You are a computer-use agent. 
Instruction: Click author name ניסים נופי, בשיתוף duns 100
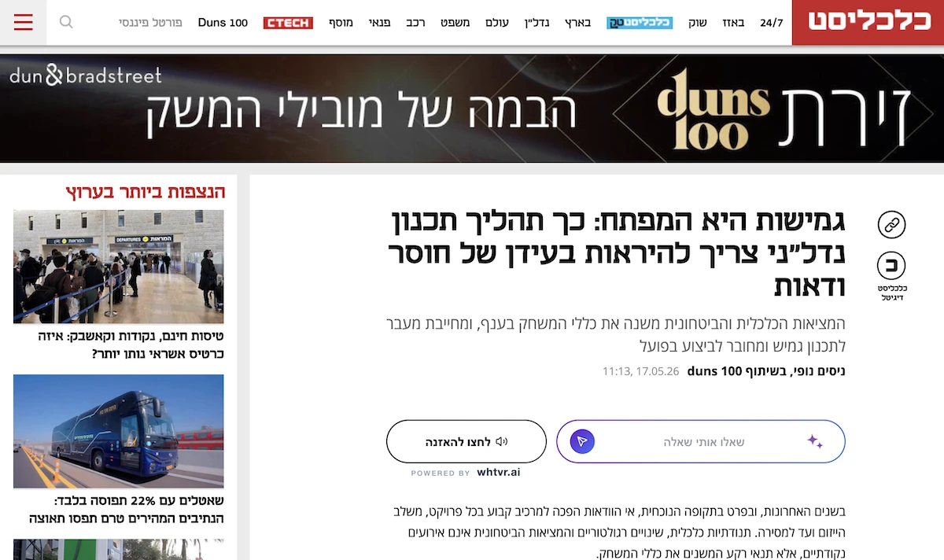[766, 371]
